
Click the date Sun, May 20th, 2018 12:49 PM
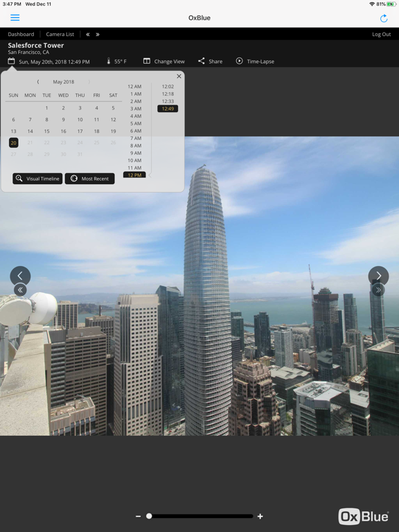pyautogui.click(x=54, y=62)
